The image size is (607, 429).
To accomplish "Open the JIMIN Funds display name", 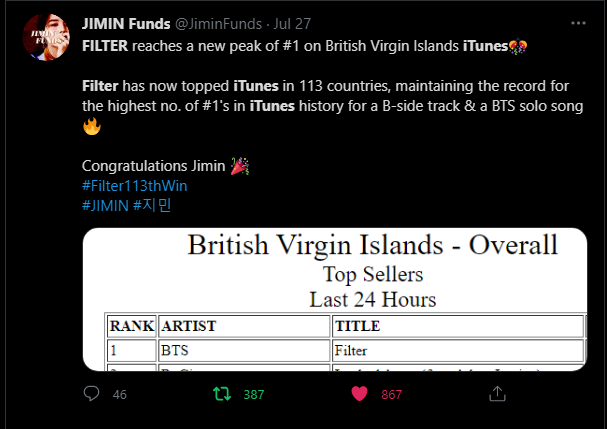I will [x=126, y=24].
